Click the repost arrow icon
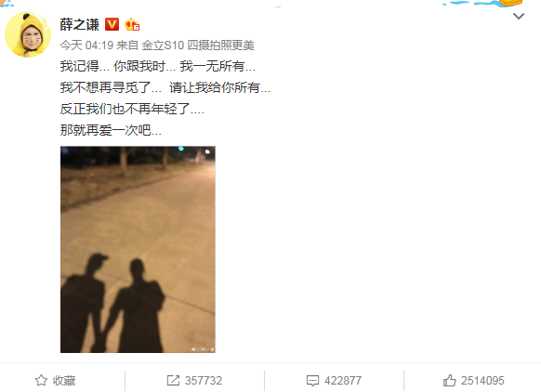This screenshot has height=392, width=541. point(173,380)
